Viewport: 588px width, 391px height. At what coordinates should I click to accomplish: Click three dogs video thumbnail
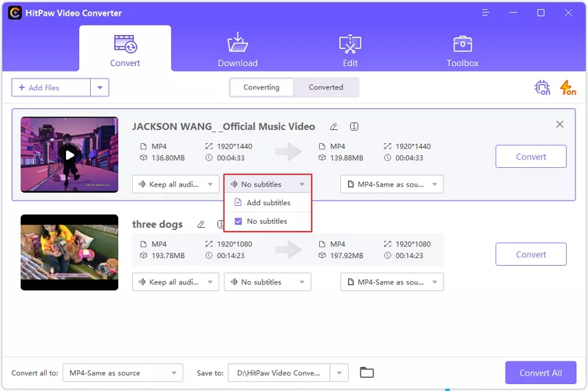(x=69, y=252)
